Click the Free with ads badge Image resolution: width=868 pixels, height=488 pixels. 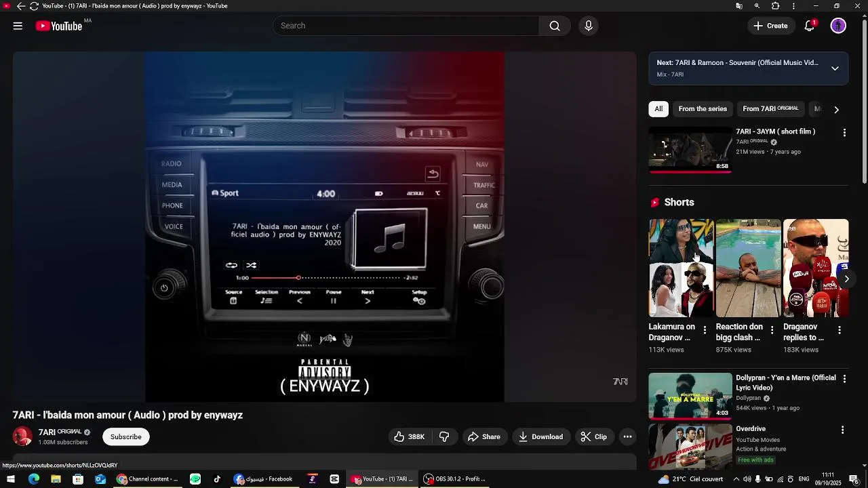755,460
